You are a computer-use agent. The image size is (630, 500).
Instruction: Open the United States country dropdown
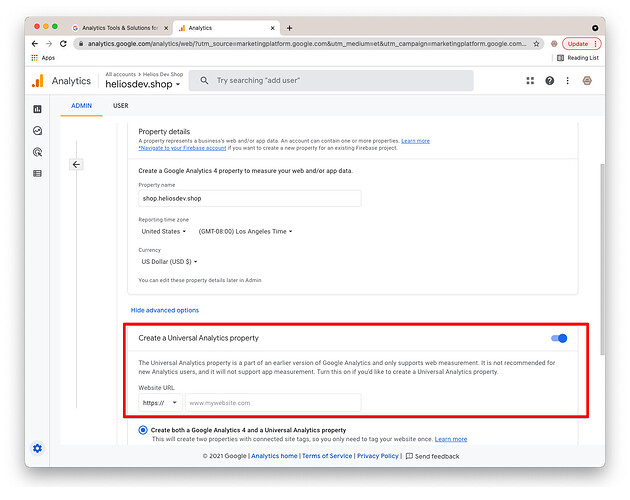point(164,232)
